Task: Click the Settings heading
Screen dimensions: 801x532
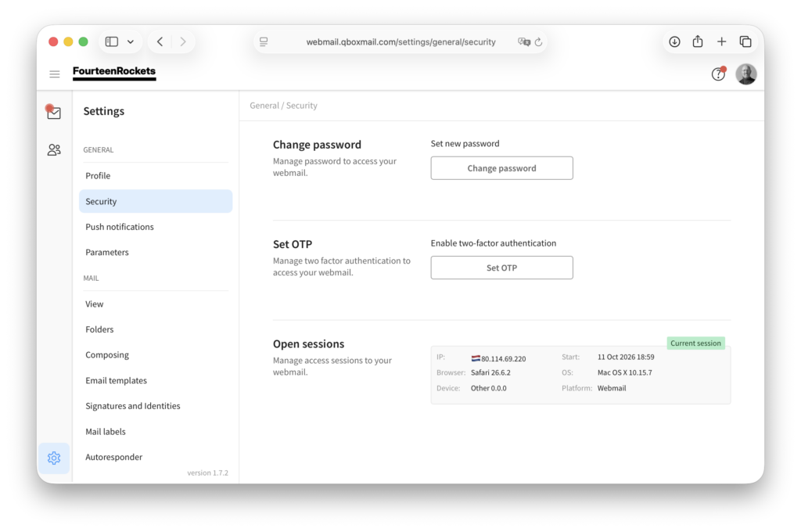Action: [104, 111]
